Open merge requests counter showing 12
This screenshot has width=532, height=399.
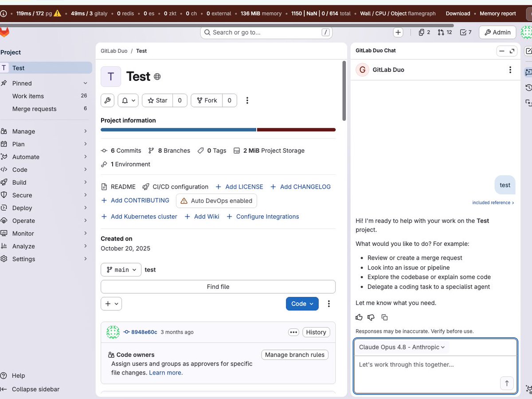445,32
